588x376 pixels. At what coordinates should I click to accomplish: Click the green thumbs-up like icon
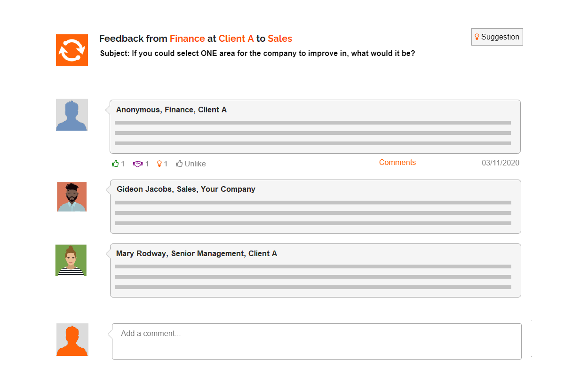click(115, 164)
